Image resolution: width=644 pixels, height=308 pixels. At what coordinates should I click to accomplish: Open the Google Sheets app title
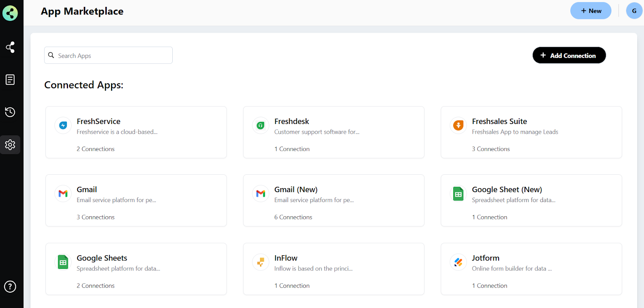(x=102, y=258)
